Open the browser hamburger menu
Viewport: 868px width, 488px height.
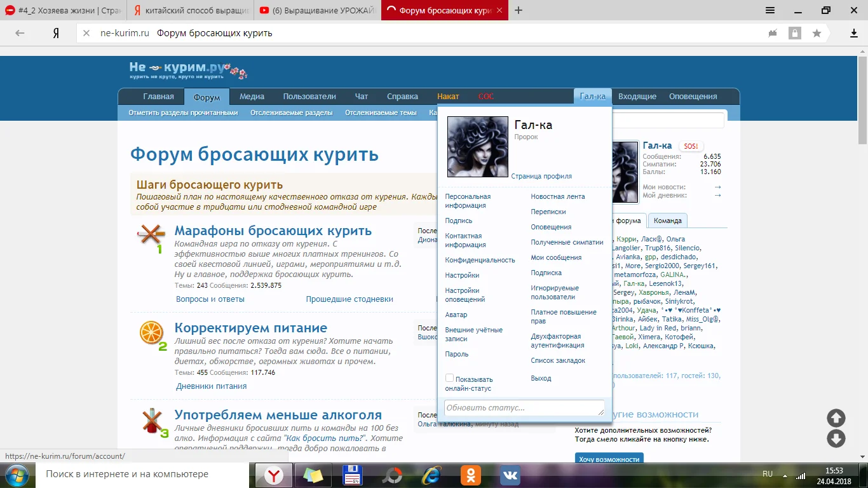click(x=770, y=10)
